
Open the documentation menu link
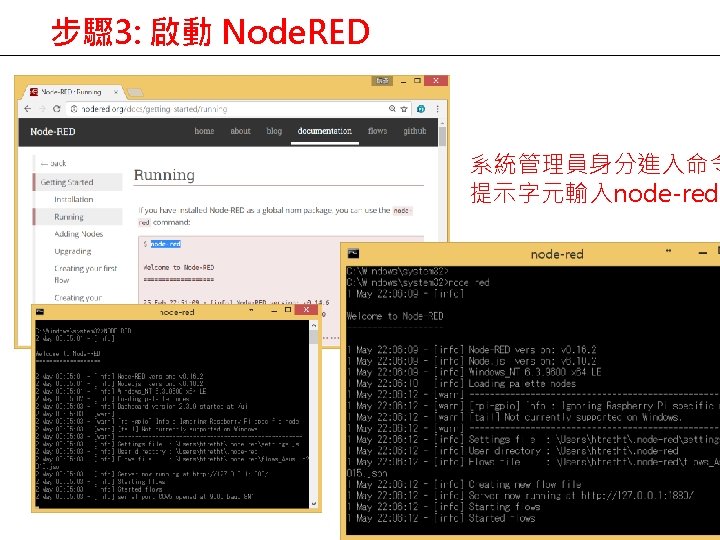325,131
